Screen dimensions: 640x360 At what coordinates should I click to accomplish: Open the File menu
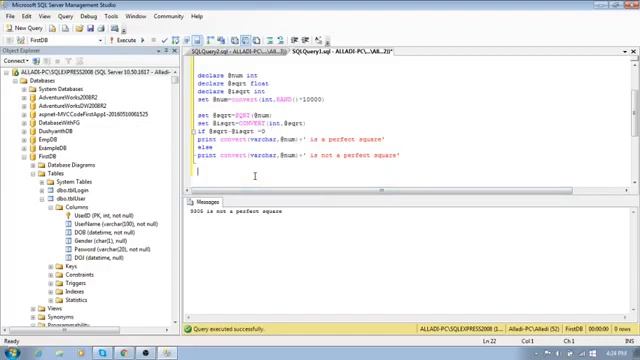(10, 16)
